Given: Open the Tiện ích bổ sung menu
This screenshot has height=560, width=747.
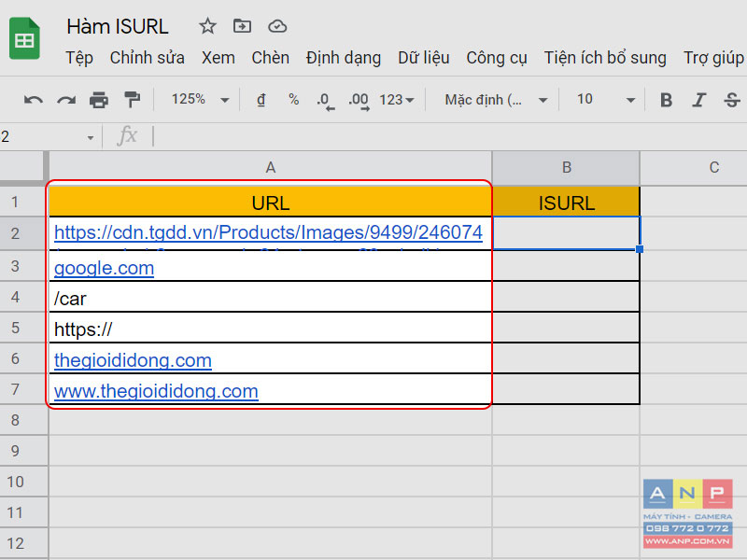Looking at the screenshot, I should (x=605, y=58).
